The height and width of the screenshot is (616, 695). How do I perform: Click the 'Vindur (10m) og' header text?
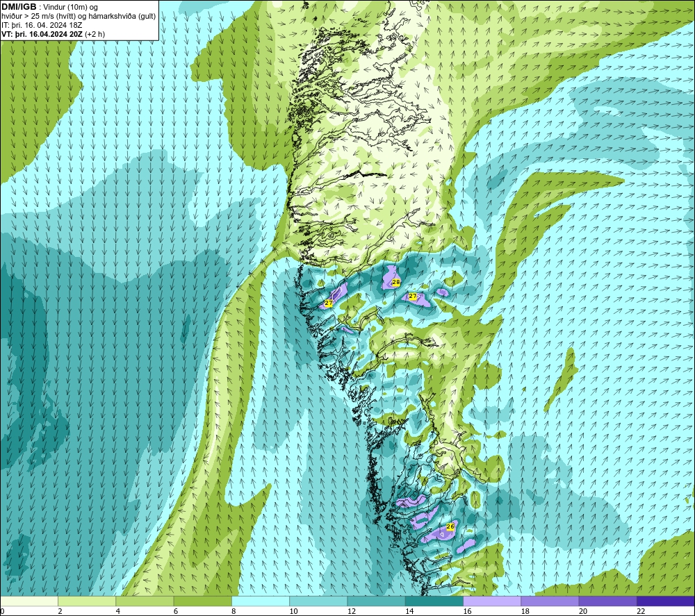click(x=71, y=8)
